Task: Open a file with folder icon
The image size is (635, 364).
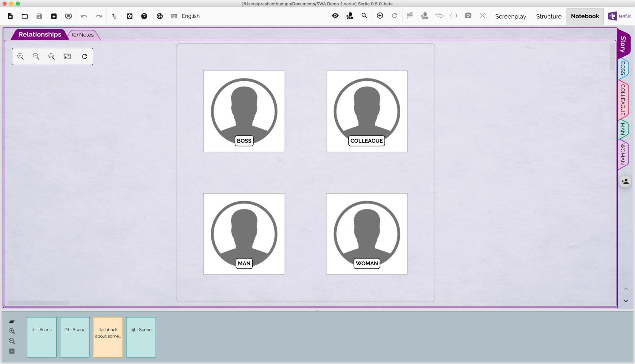Action: click(x=25, y=16)
